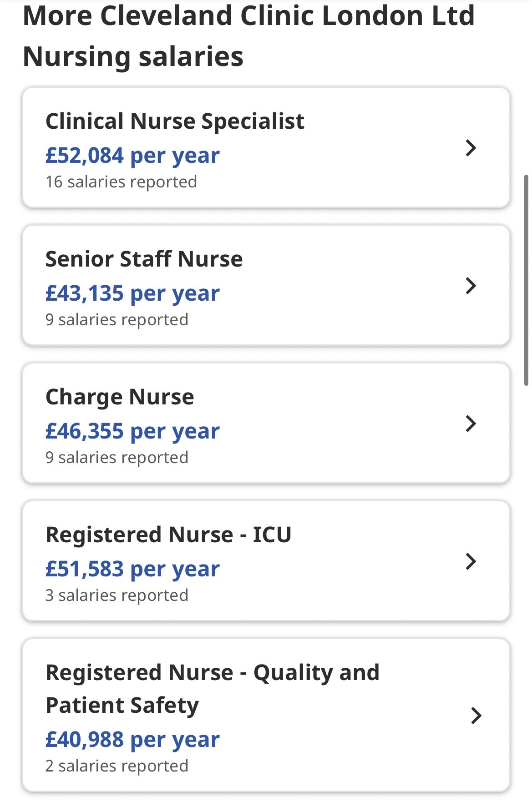Open the Clinical Nurse Specialist chevron arrow

(471, 148)
